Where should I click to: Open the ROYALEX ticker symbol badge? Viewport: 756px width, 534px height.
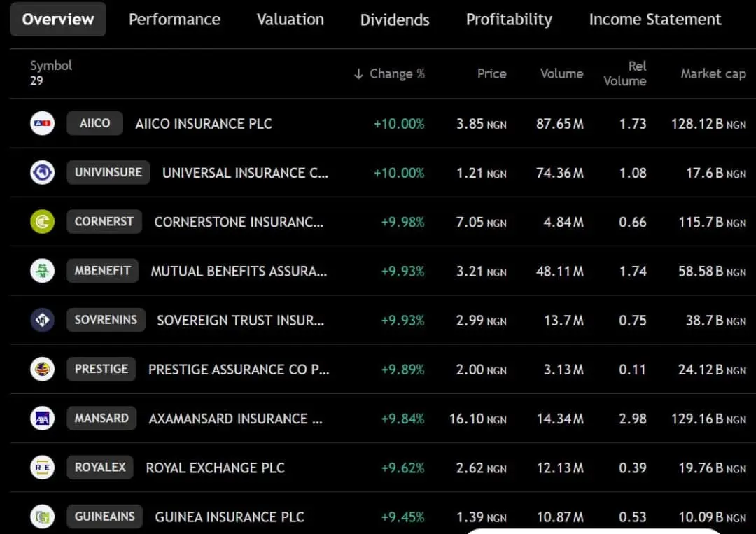click(x=100, y=468)
